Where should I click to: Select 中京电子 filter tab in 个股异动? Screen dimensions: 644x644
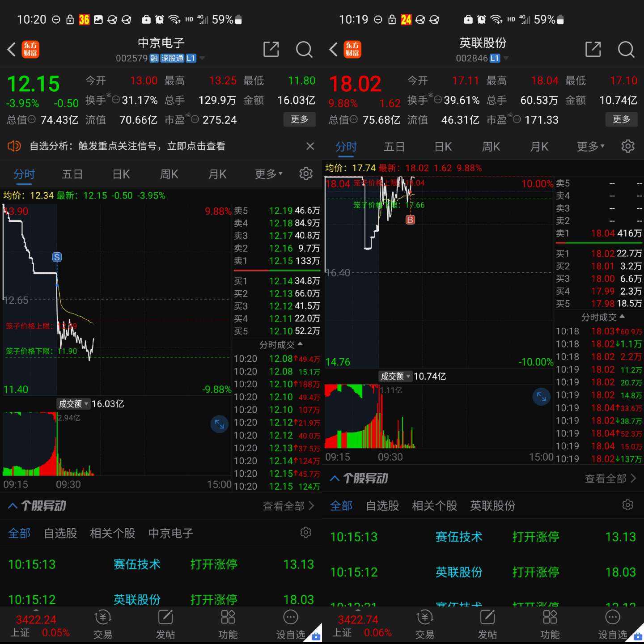pos(171,533)
